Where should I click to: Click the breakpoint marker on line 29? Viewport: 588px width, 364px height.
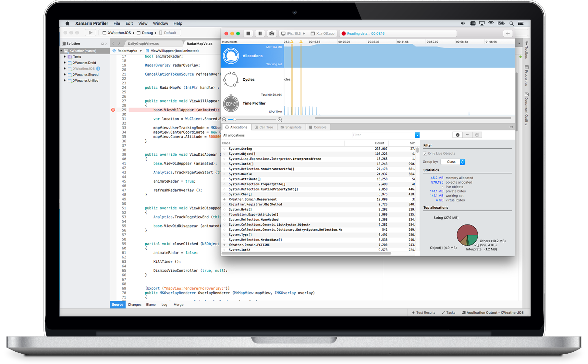pos(113,110)
